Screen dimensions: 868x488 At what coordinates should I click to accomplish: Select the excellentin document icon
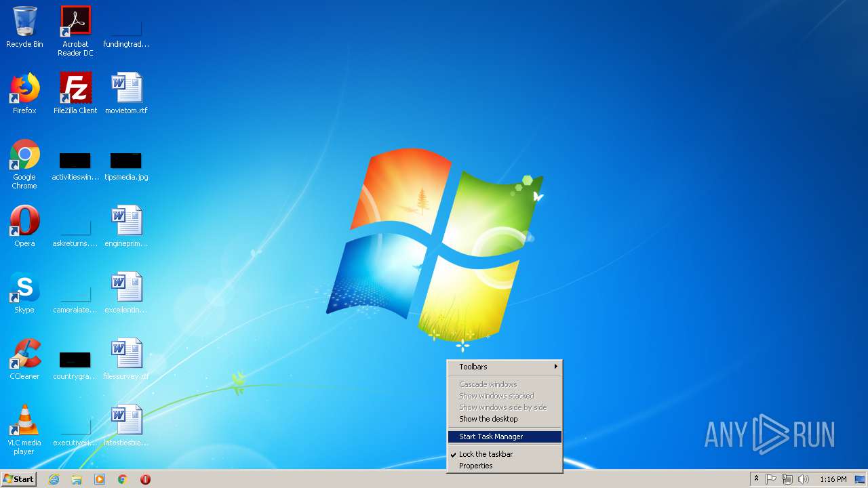(x=126, y=293)
